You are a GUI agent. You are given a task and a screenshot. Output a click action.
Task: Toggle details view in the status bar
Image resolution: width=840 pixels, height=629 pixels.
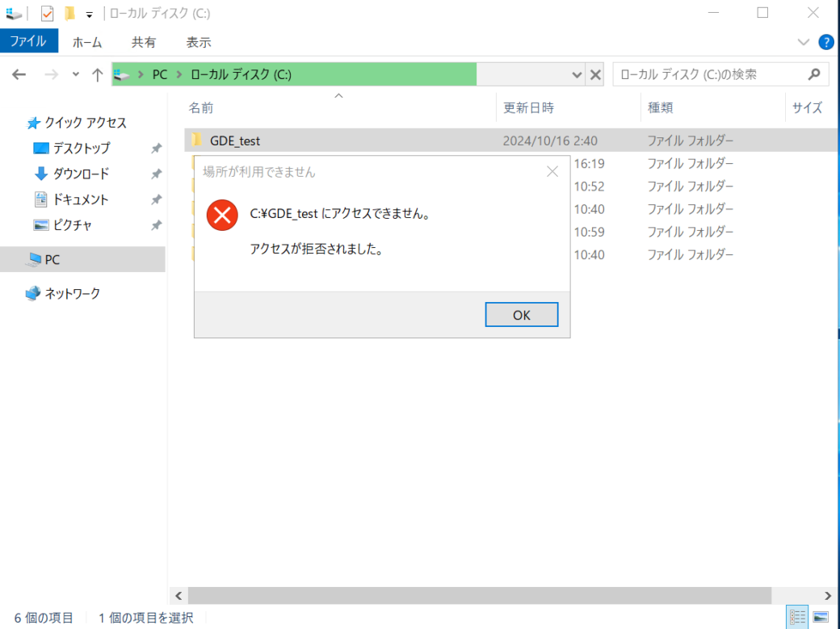click(797, 617)
